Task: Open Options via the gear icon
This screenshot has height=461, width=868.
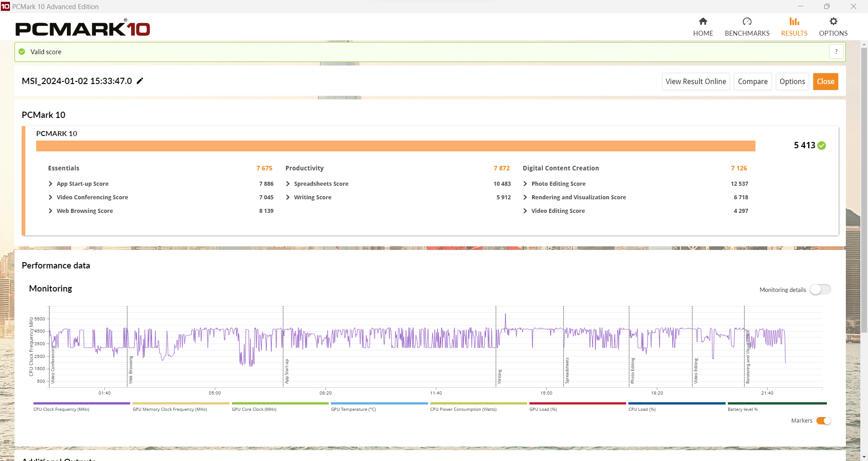Action: point(833,22)
